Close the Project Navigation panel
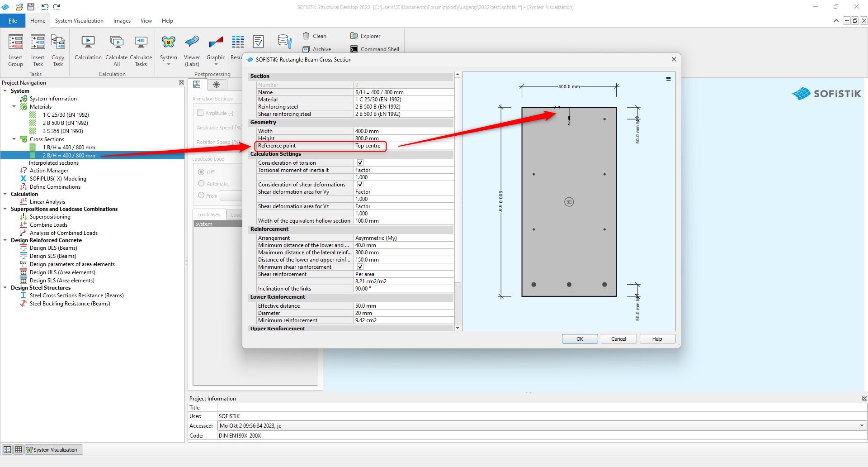Screen dimensions: 868x467 181,83
